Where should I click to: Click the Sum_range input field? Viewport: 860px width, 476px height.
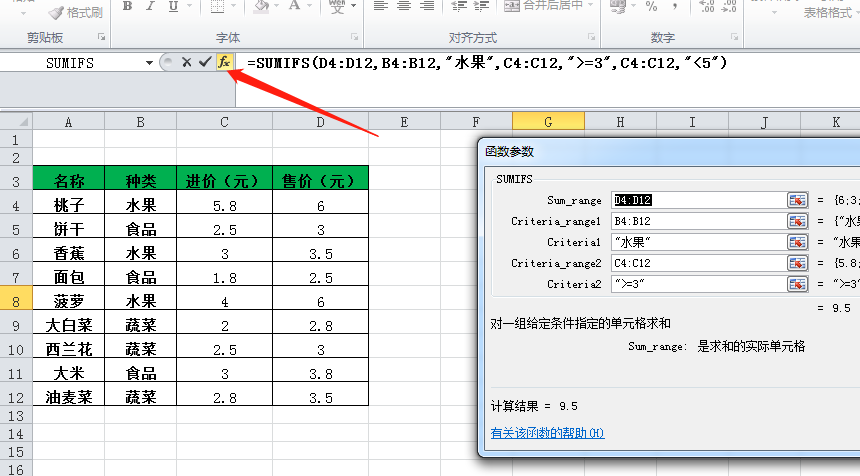[x=699, y=200]
